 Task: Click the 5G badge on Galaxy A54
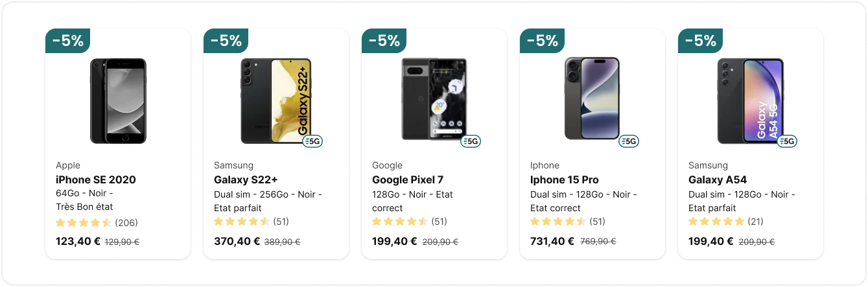point(787,141)
